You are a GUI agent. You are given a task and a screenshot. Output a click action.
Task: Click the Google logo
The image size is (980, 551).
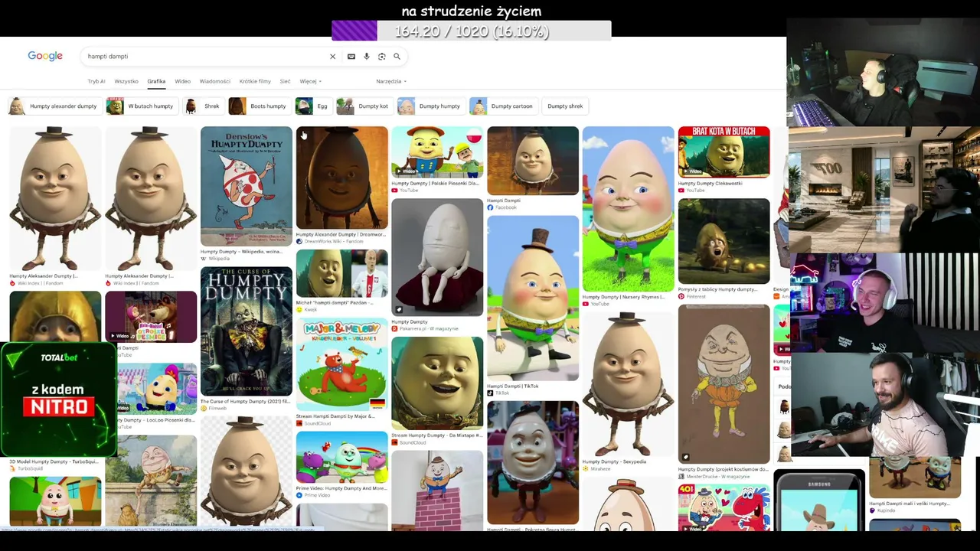tap(45, 56)
